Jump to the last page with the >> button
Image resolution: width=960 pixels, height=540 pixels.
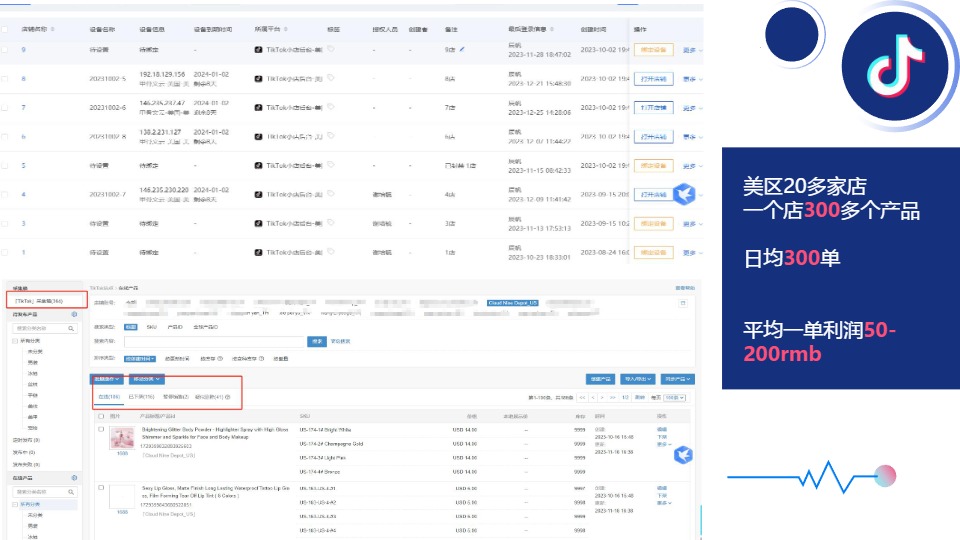pyautogui.click(x=612, y=397)
